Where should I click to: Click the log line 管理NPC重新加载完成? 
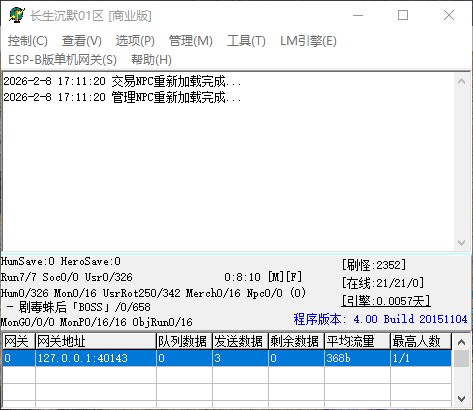coord(122,97)
